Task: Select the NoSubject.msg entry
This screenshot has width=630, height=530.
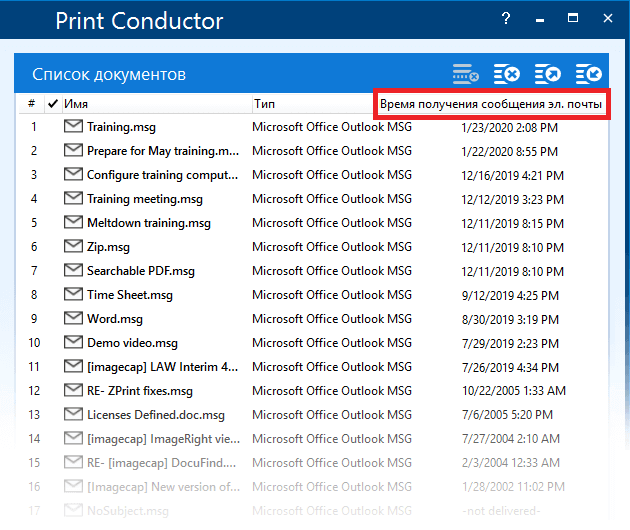Action: [x=128, y=511]
